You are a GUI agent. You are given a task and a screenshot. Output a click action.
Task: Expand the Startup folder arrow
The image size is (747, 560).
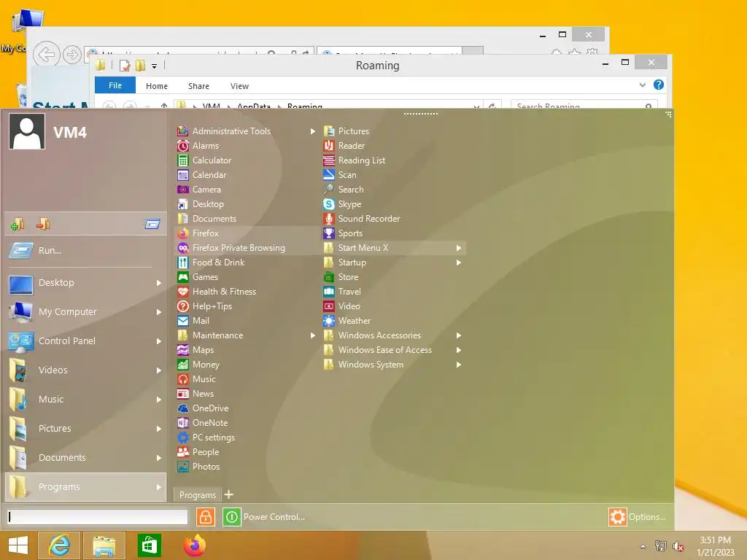point(459,262)
